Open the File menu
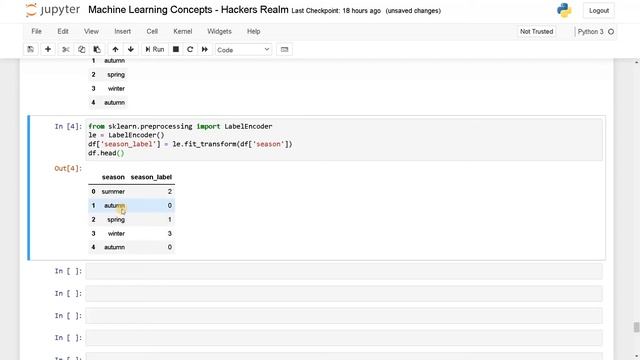Image resolution: width=640 pixels, height=360 pixels. tap(36, 31)
